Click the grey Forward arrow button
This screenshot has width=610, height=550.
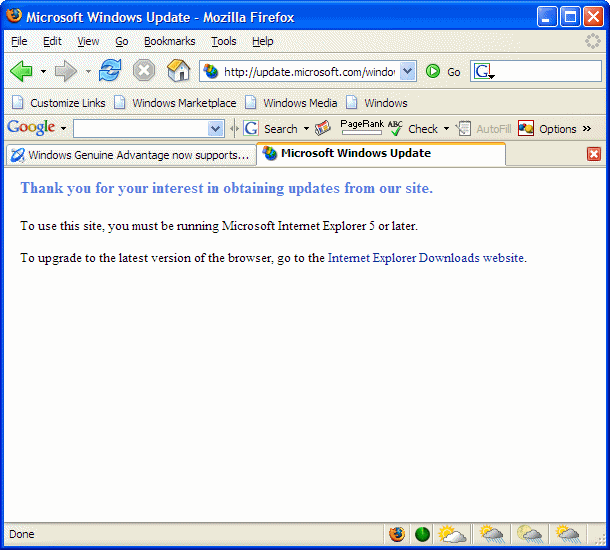(65, 71)
